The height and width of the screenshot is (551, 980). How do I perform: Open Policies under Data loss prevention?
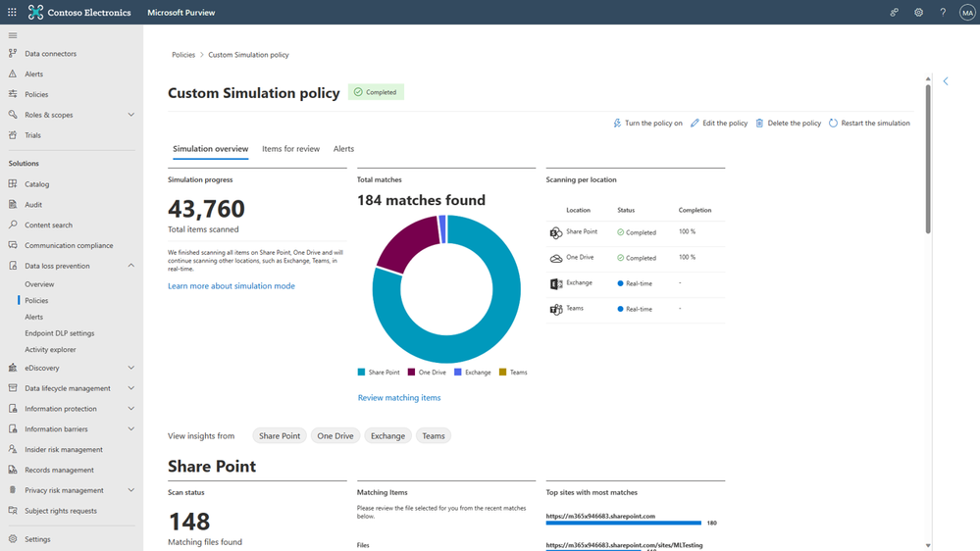pyautogui.click(x=36, y=300)
